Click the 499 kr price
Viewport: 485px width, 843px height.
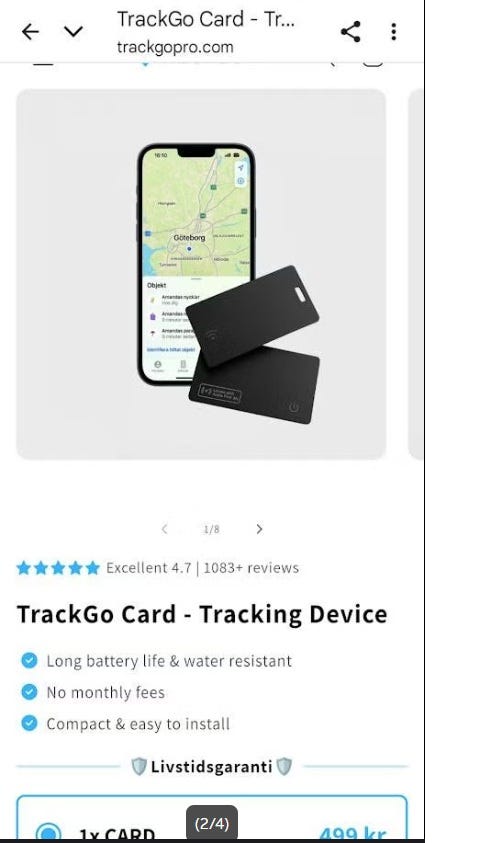tap(352, 833)
